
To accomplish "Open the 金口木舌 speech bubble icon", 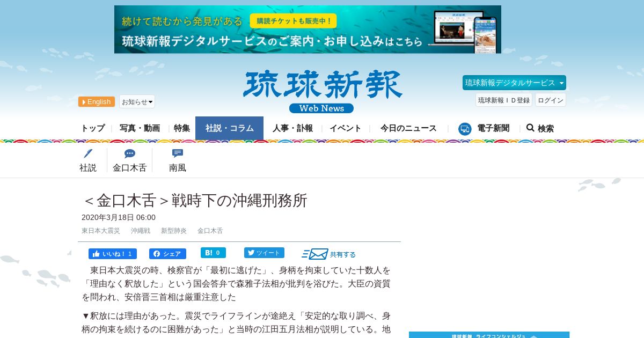I will pos(129,153).
